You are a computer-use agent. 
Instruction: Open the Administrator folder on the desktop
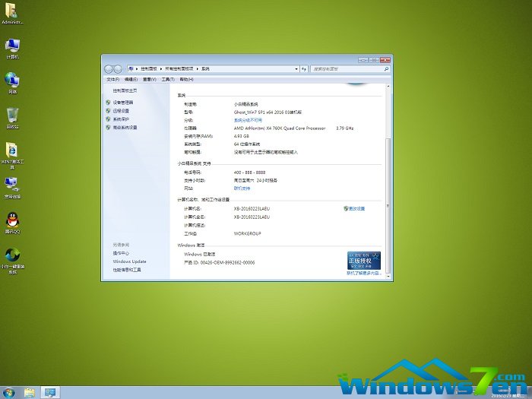pos(13,13)
